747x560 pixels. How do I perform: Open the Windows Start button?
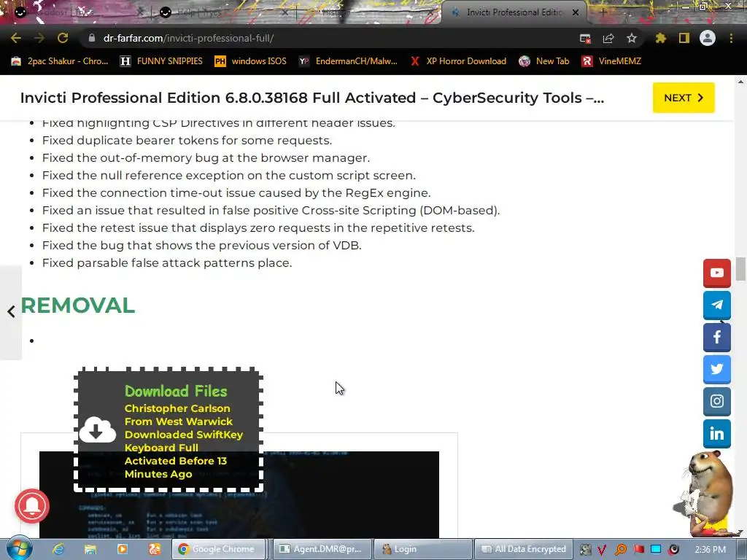[19, 548]
